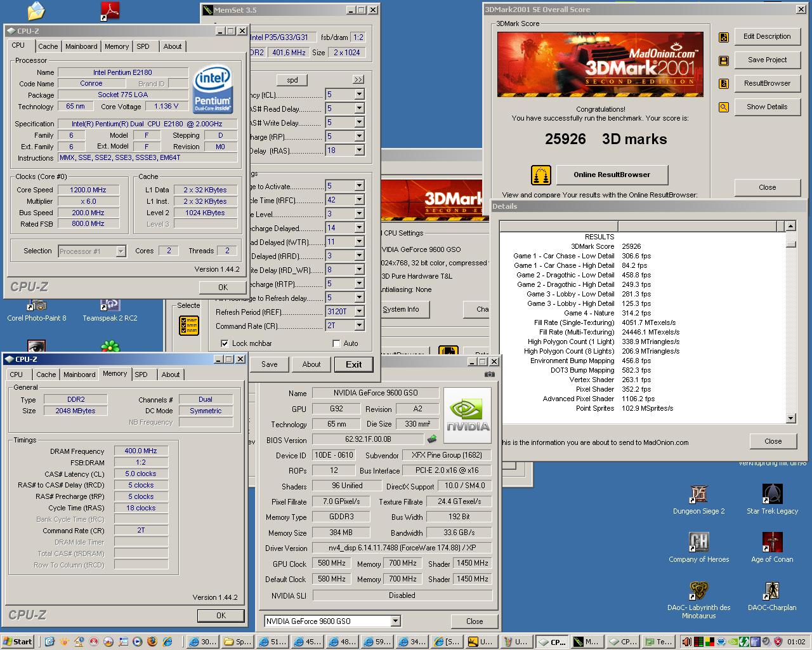Click Close button in GPU-Z window

475,621
